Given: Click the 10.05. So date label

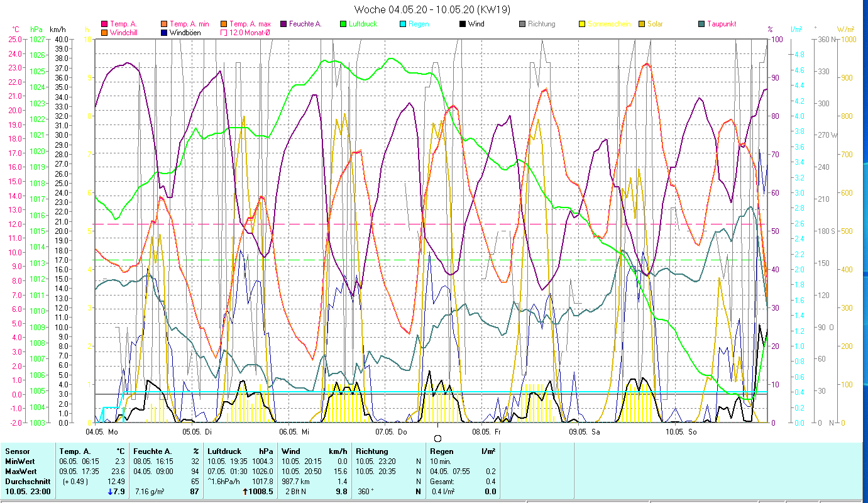Looking at the screenshot, I should pos(681,432).
